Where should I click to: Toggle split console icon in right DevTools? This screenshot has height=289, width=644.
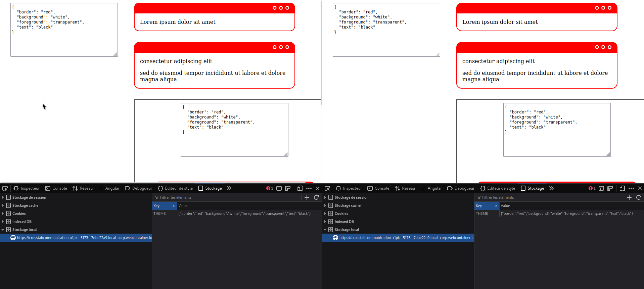coord(601,188)
